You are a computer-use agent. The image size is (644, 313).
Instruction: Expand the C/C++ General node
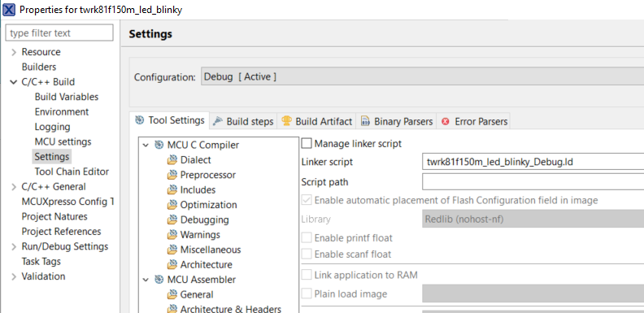tap(14, 187)
